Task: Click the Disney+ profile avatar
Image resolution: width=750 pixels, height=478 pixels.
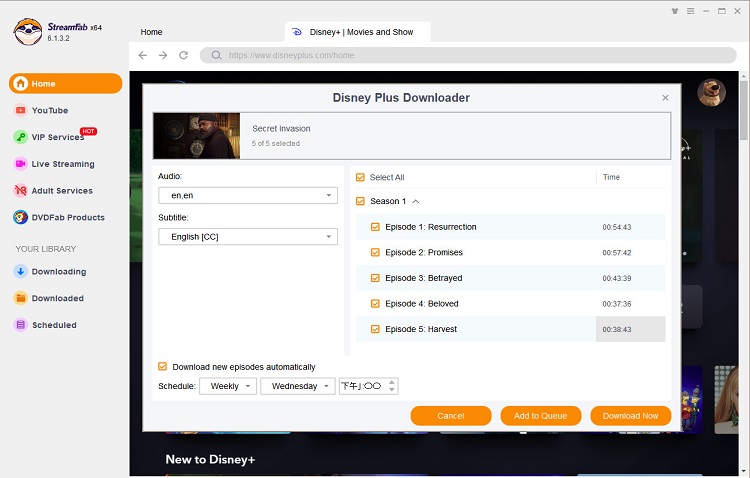Action: [x=711, y=92]
